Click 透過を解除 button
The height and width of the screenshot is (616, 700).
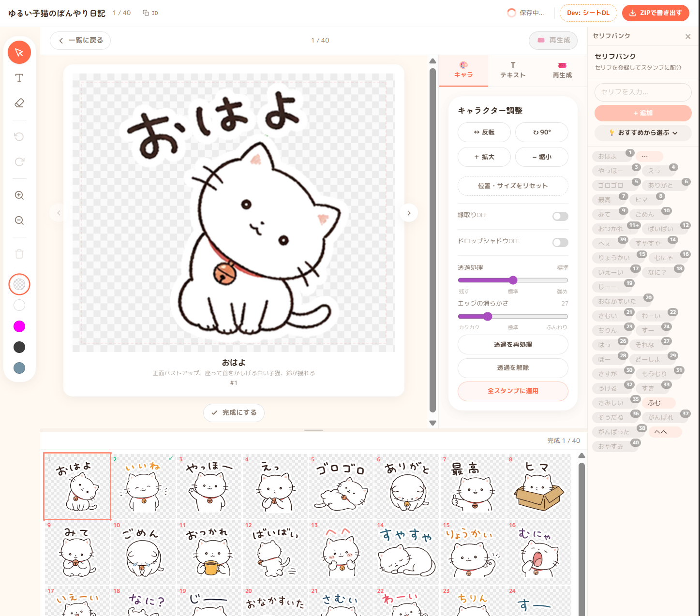tap(513, 367)
